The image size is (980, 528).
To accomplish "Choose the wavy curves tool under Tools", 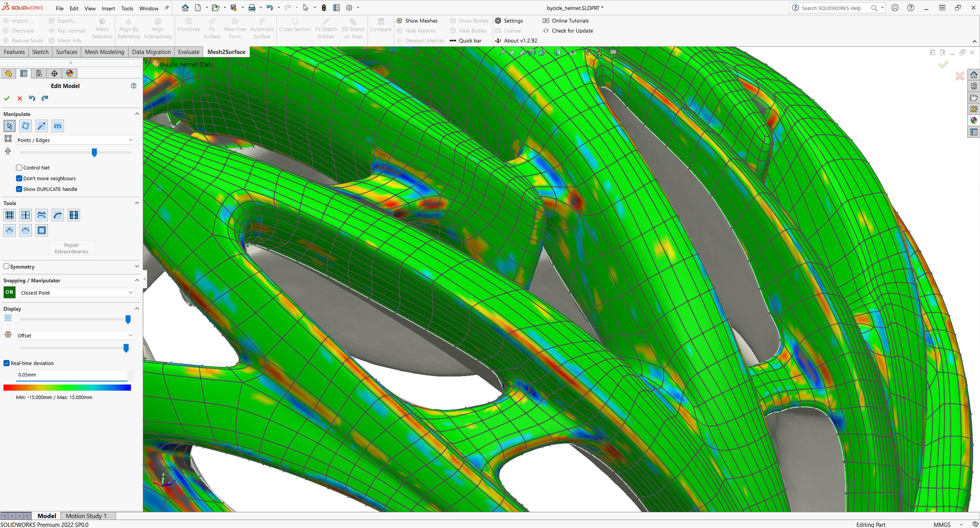I will 42,215.
